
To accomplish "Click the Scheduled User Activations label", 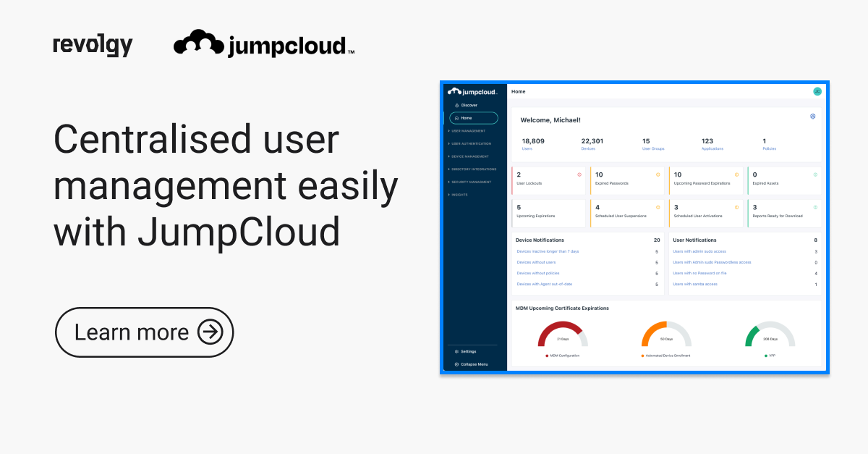I will pyautogui.click(x=699, y=216).
